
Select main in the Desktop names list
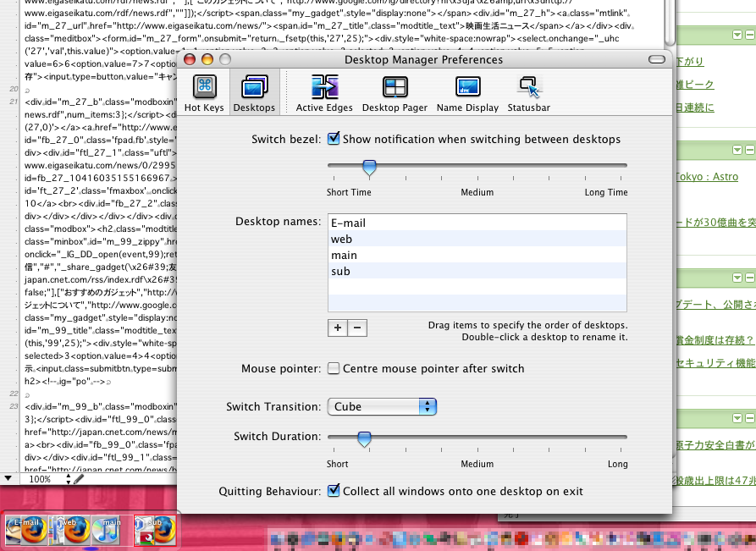point(477,255)
